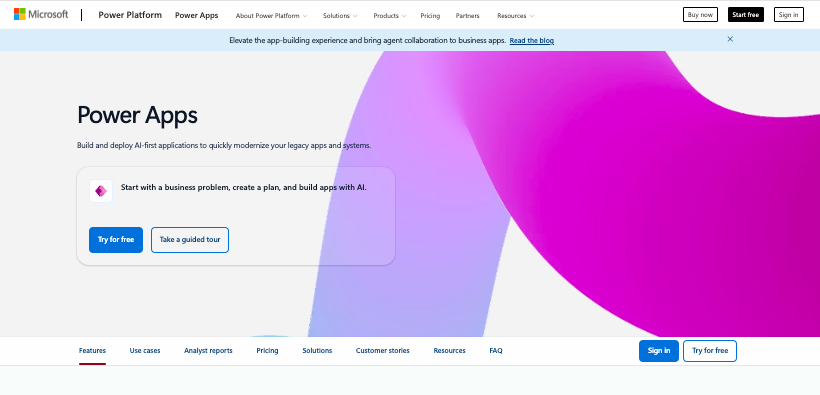Click the Start free button

[x=746, y=15]
